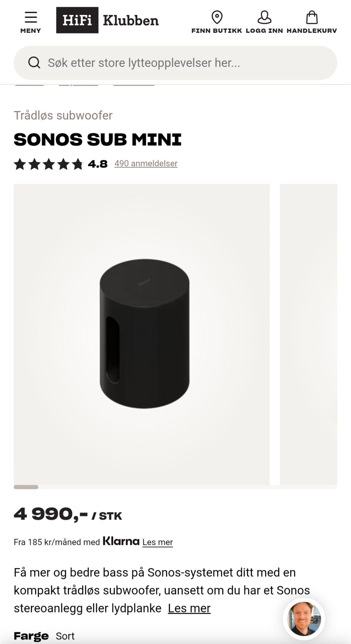The image size is (351, 644).
Task: Click the image gallery scroll indicator
Action: (x=26, y=487)
